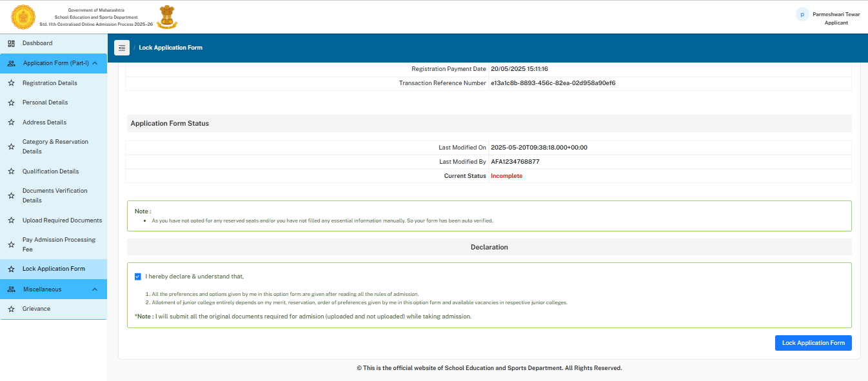Click the red Incomplete status text
This screenshot has width=868, height=381.
(x=507, y=176)
